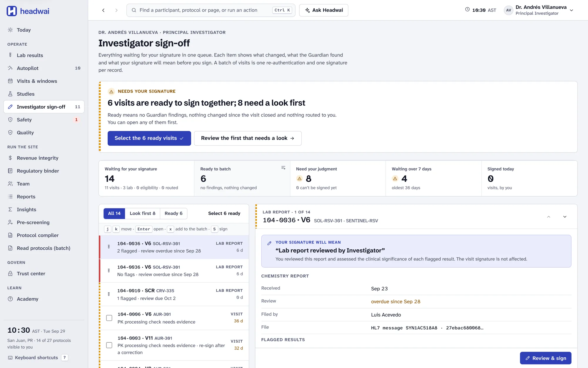The image size is (588, 368).
Task: Open Pre-screening page
Action: click(44, 223)
